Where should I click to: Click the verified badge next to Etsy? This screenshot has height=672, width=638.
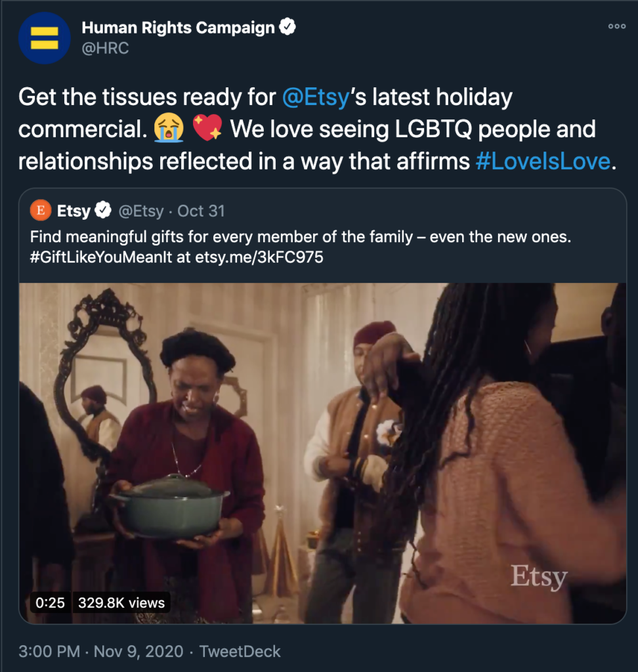click(103, 211)
